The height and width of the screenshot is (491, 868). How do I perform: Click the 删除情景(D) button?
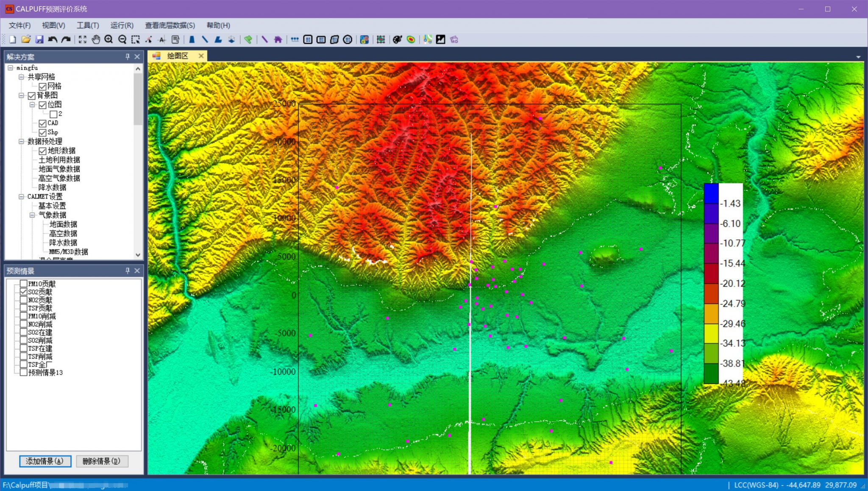pos(102,461)
